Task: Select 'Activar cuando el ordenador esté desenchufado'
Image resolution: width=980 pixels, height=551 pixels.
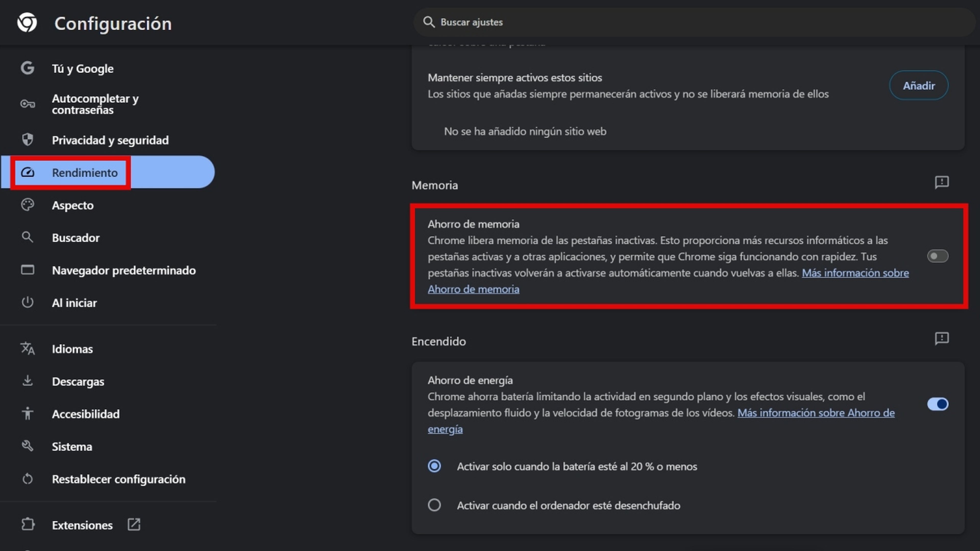Action: point(434,505)
